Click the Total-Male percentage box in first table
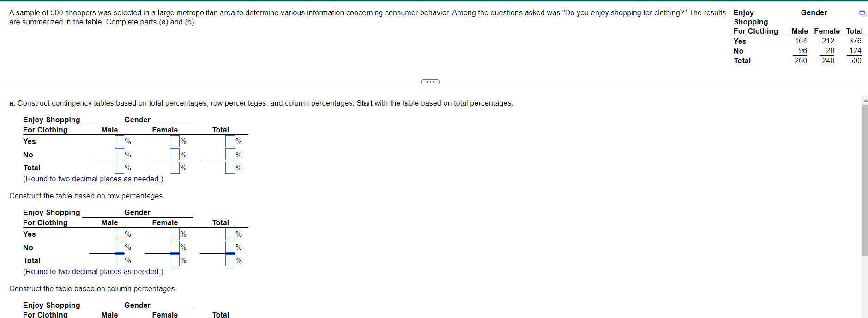 [x=119, y=167]
